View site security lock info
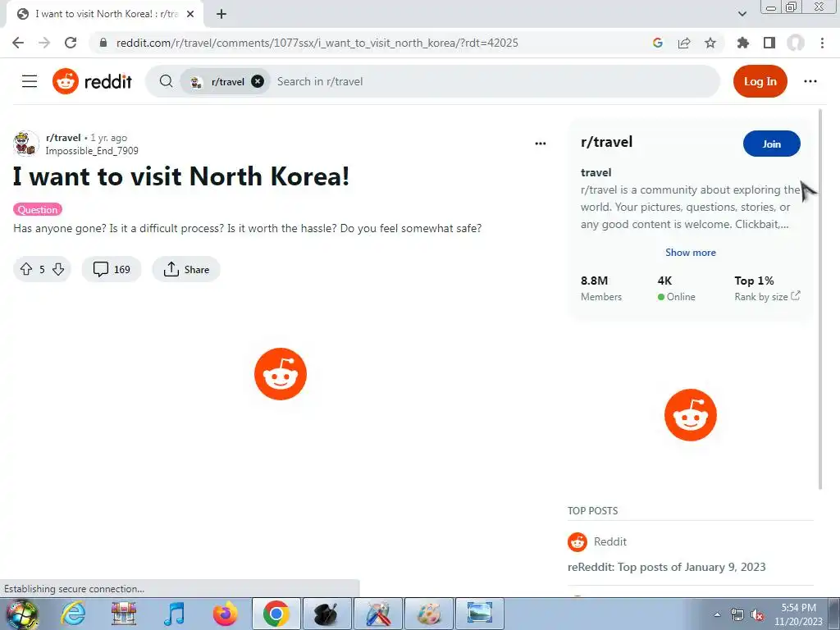The image size is (840, 630). (x=103, y=43)
